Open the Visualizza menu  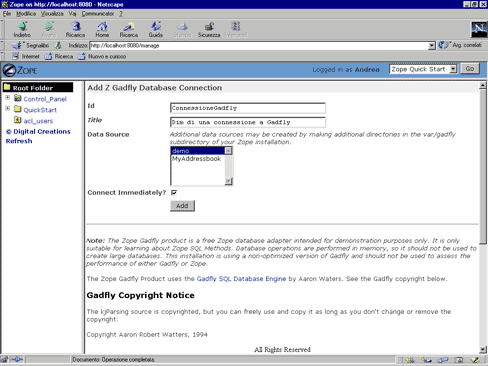tap(52, 14)
